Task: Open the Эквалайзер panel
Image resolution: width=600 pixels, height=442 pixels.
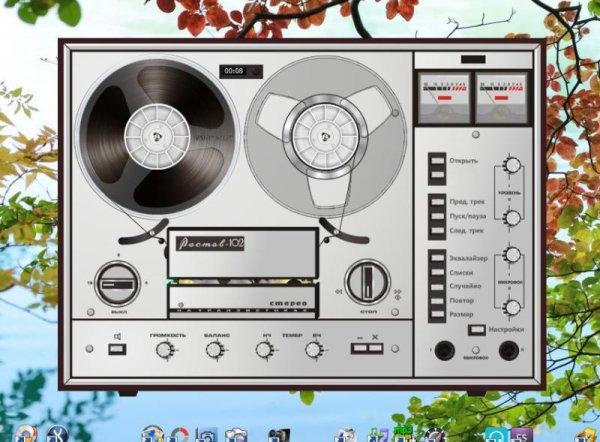Action: pos(437,258)
